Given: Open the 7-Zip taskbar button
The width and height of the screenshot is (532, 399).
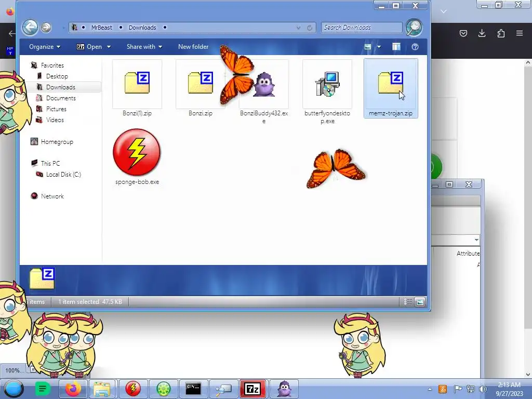Looking at the screenshot, I should (x=253, y=389).
